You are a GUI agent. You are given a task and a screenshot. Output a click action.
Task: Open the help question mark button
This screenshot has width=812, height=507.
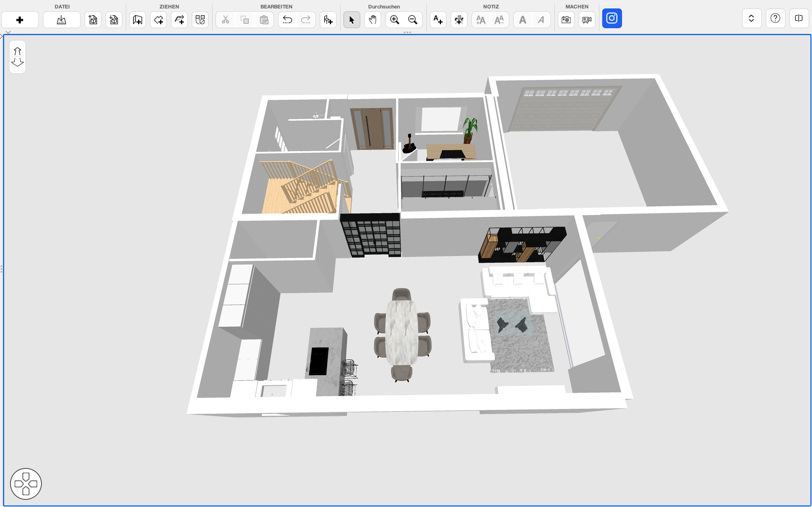(x=775, y=18)
